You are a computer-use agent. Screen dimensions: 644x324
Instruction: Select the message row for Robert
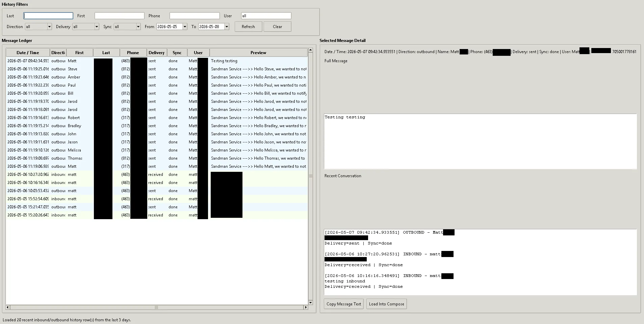[x=157, y=118]
